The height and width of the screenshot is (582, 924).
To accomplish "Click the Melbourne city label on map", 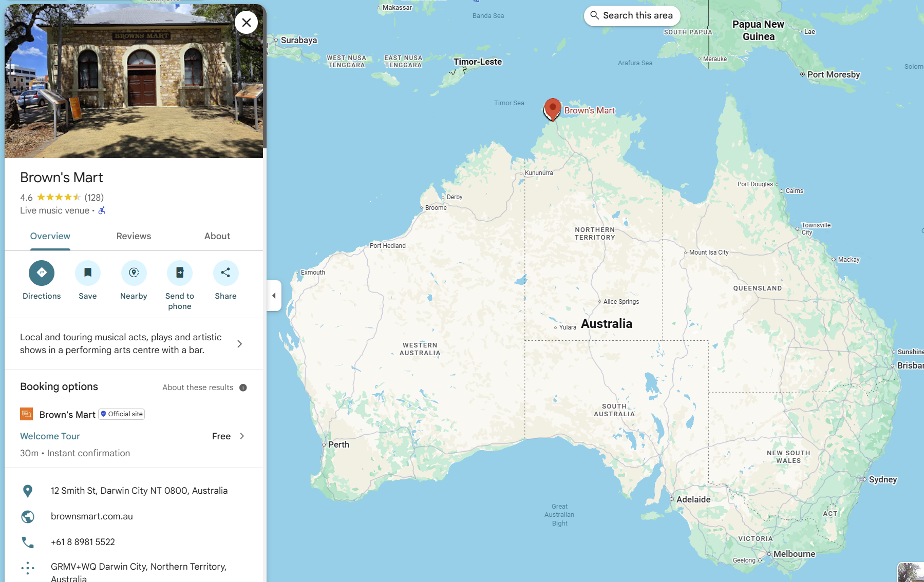I will 794,554.
